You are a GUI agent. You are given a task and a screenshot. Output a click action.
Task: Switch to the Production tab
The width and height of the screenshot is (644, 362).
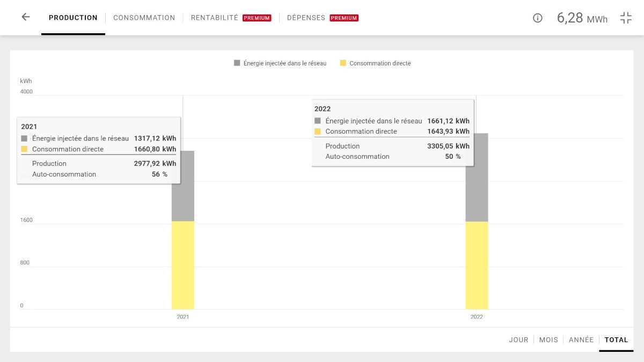tap(73, 18)
